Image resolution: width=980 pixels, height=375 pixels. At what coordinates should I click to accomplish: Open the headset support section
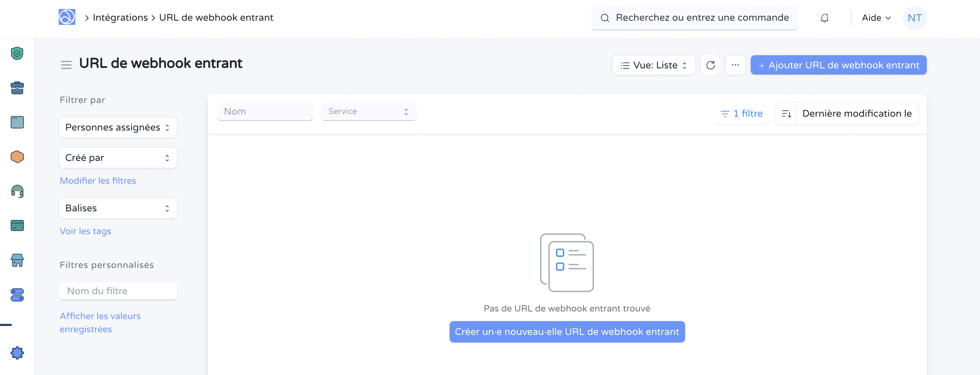point(17,191)
